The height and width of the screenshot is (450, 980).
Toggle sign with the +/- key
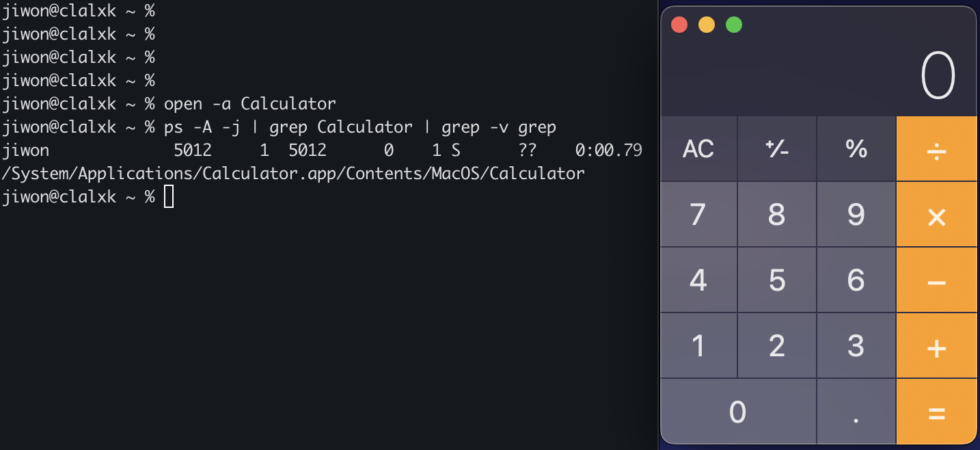[x=777, y=149]
